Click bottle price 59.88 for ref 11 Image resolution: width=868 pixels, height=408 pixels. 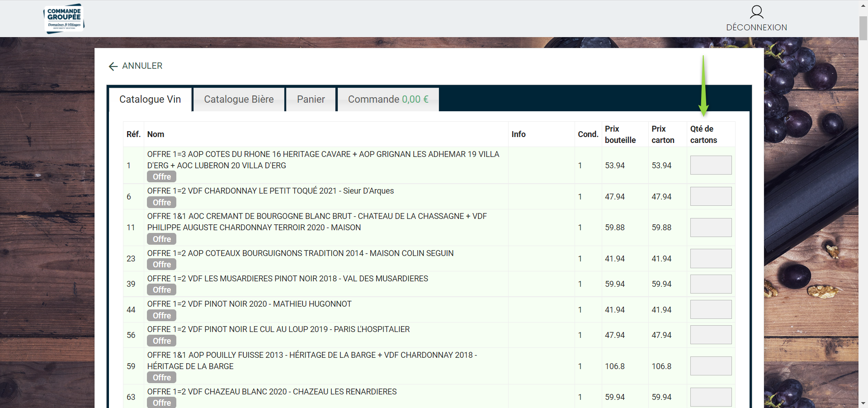615,228
